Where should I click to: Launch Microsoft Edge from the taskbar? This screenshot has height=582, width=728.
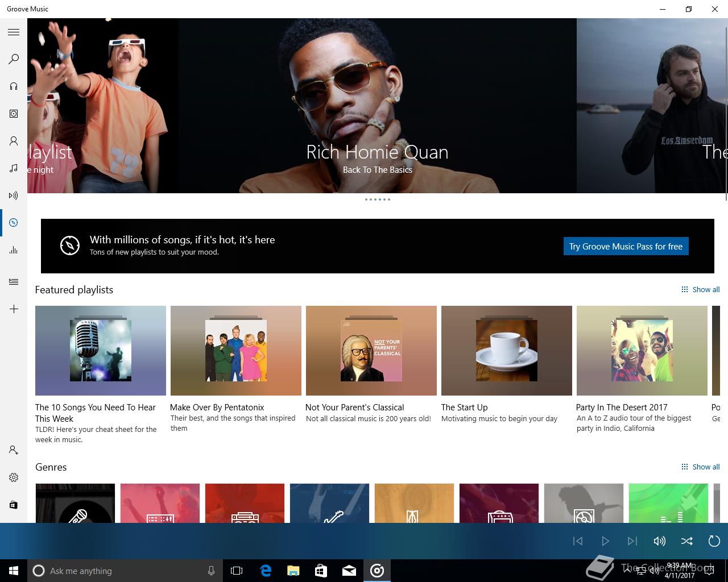click(x=266, y=571)
